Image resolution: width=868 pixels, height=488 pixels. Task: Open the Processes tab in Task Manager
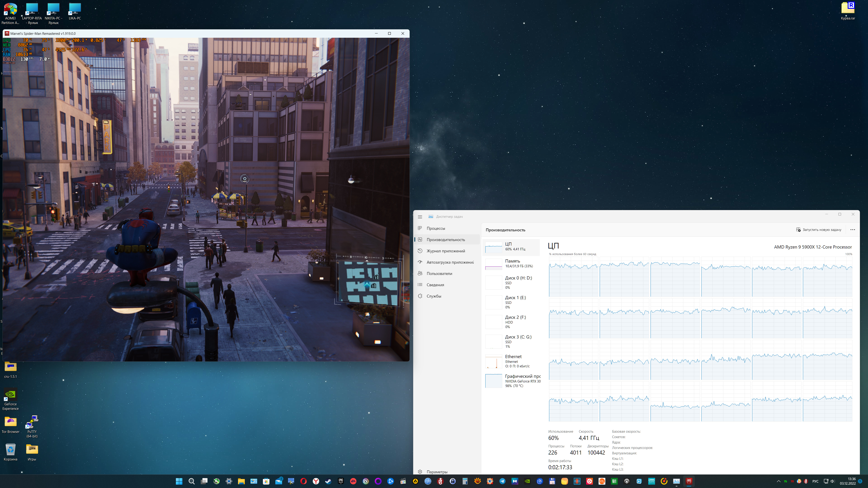tap(435, 228)
